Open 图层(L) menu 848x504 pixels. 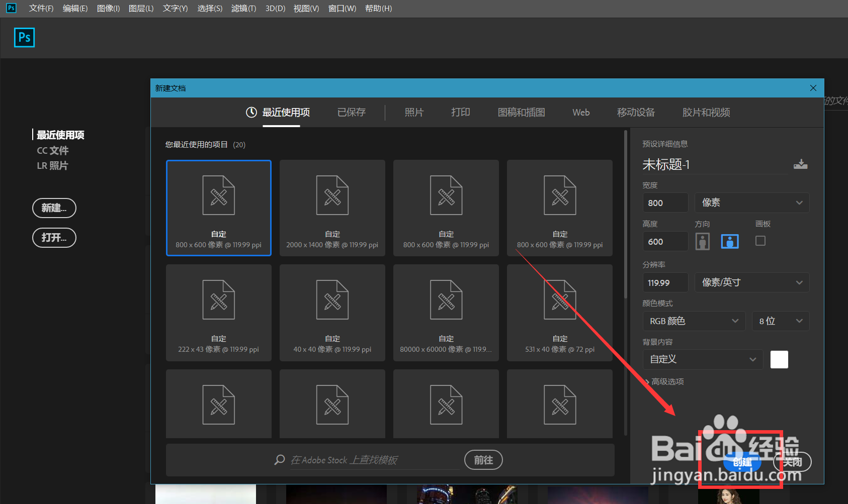141,9
